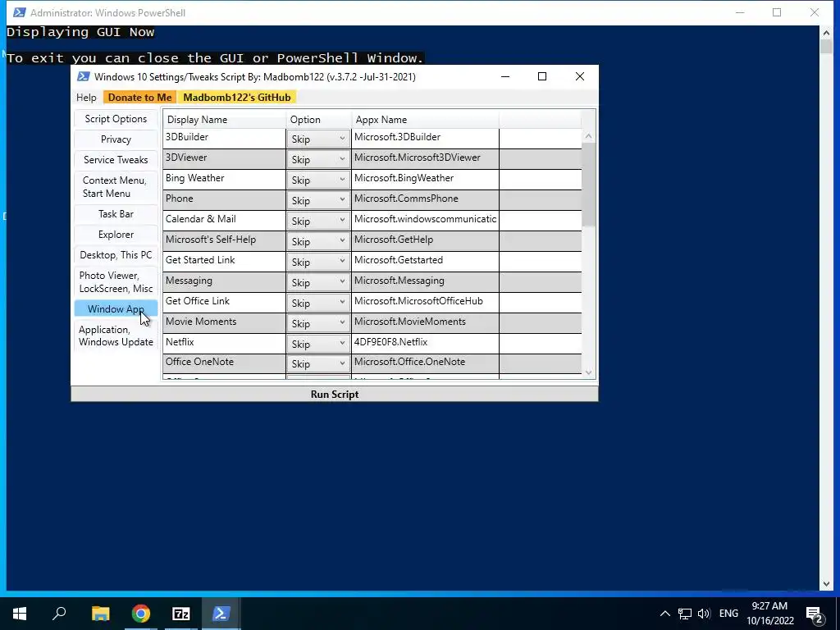Open Application, Windows Update tab

click(116, 336)
